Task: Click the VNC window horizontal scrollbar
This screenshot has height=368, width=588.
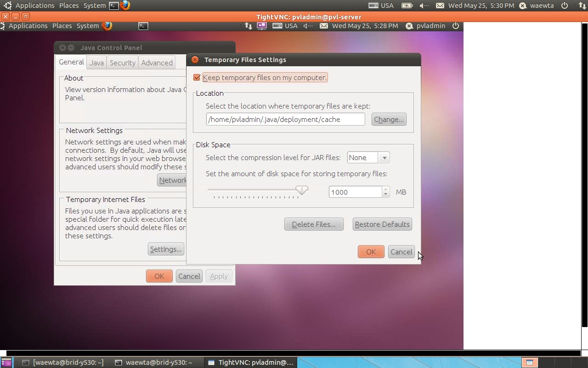Action: [x=293, y=353]
